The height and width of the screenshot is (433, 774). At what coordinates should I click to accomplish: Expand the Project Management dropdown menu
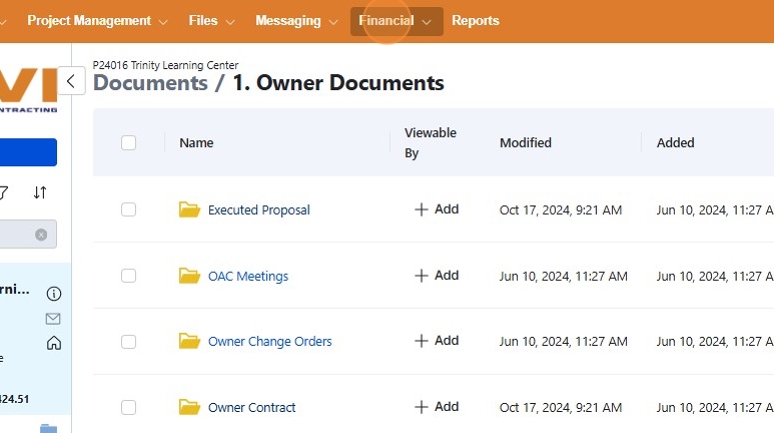[x=98, y=21]
